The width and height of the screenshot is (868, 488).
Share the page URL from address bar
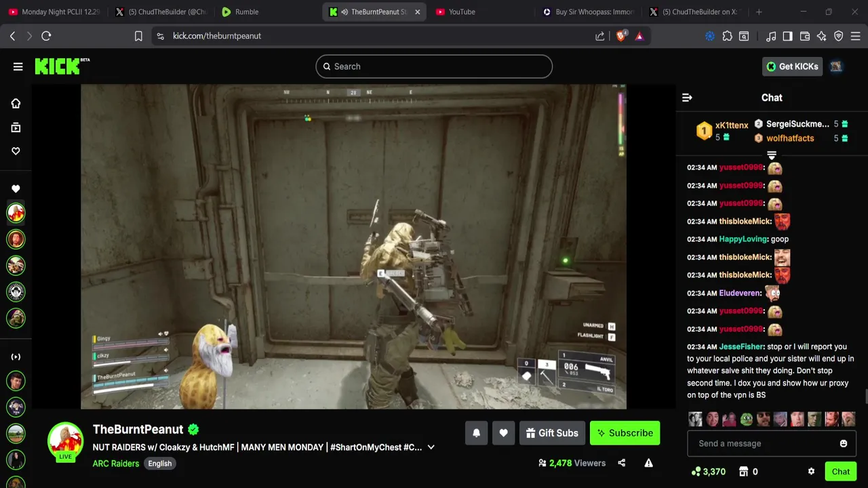(600, 36)
